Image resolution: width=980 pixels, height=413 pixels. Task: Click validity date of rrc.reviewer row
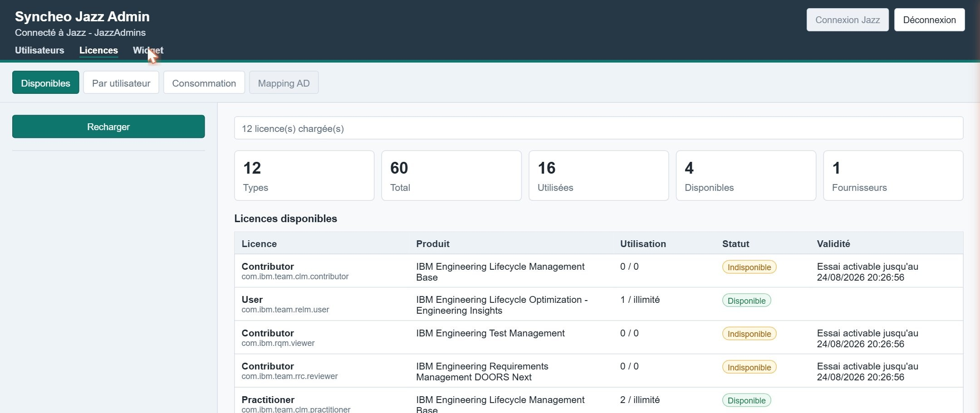click(x=867, y=372)
